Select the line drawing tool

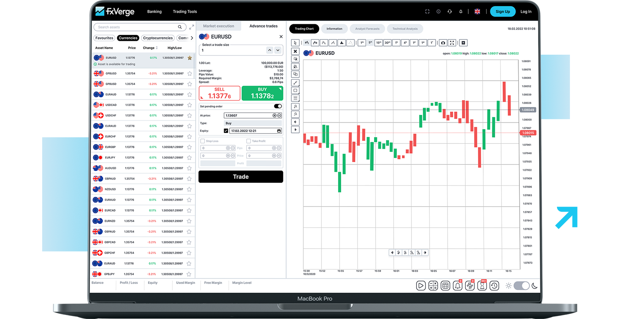point(295,83)
